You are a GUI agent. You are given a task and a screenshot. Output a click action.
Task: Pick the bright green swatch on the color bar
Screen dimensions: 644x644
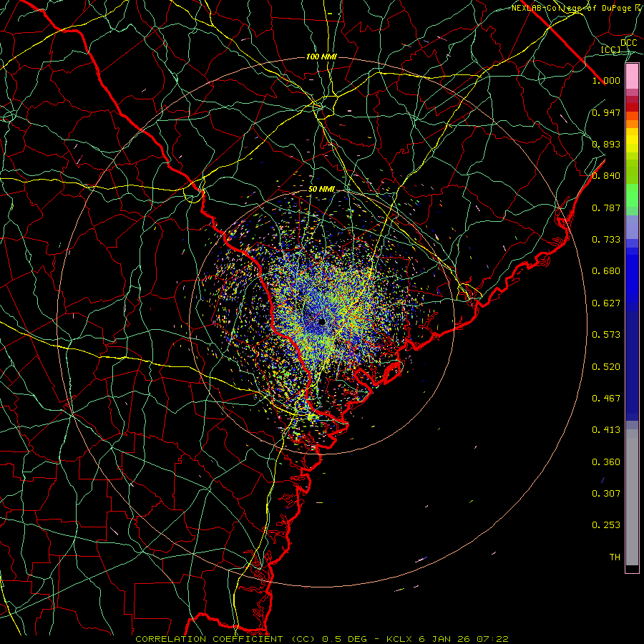pyautogui.click(x=632, y=195)
